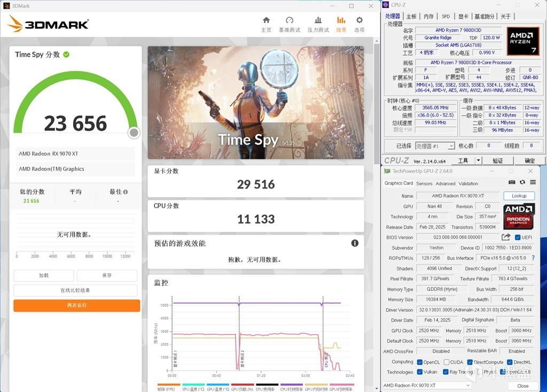This screenshot has width=547, height=392.
Task: Click the 帧率 (FPS) orange legend swatch
Action: coord(169,385)
